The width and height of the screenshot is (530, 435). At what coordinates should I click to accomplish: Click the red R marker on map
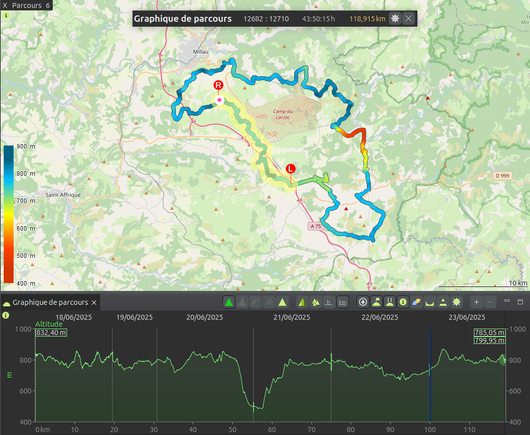coord(219,85)
